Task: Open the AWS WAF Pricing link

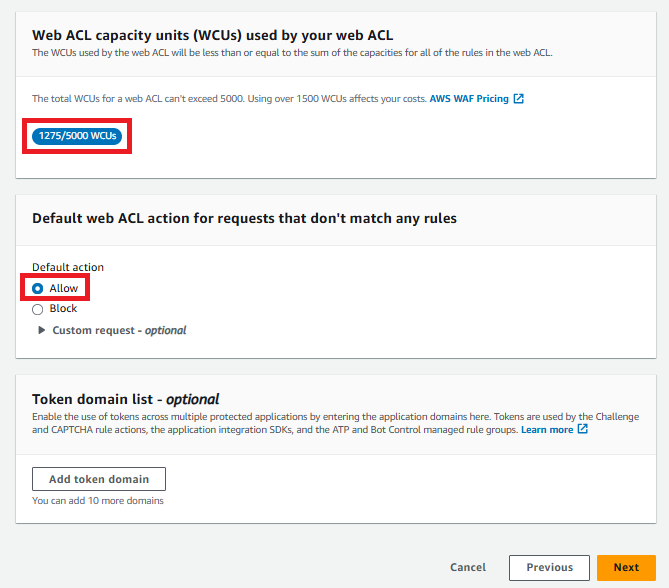Action: click(x=469, y=99)
